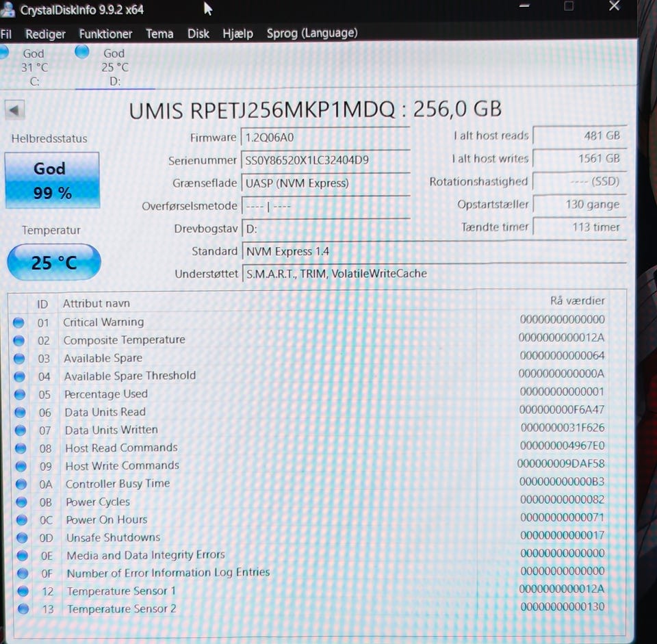Click the status dot for Temperature Sensor 2
Image resolution: width=657 pixels, height=644 pixels.
(x=23, y=608)
